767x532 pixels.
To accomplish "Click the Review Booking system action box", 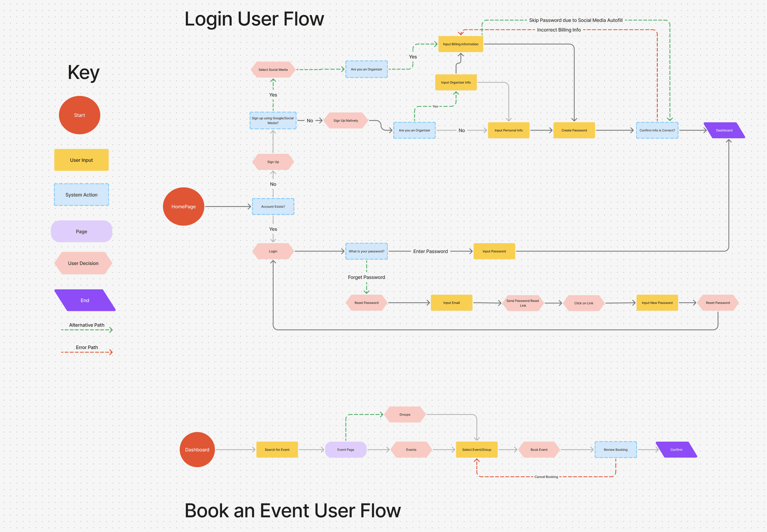I will (615, 449).
